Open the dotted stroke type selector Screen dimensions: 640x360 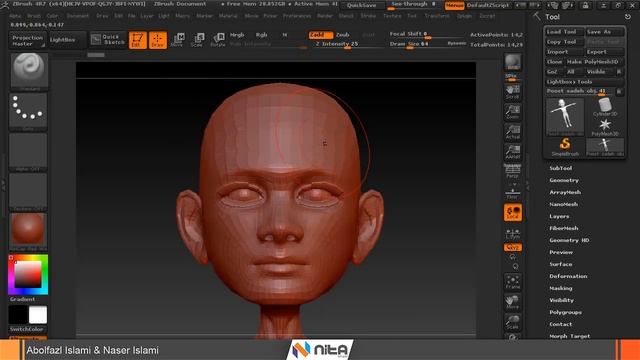[x=28, y=111]
